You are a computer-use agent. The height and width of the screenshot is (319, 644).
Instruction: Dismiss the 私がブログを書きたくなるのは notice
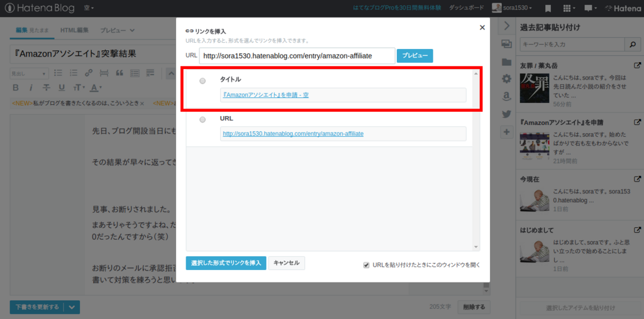point(142,104)
